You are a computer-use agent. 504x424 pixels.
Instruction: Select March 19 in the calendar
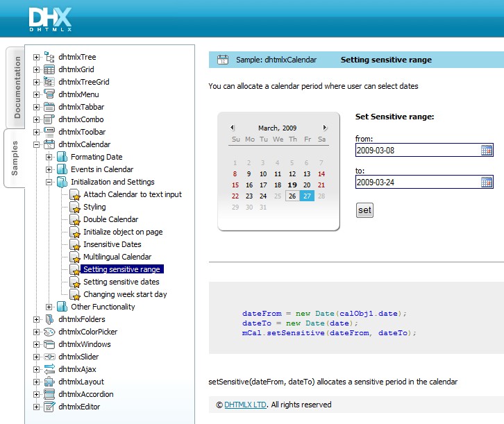(292, 185)
